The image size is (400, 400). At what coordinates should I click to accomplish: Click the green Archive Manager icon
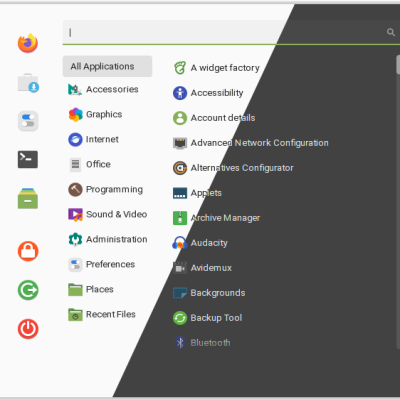click(x=180, y=218)
